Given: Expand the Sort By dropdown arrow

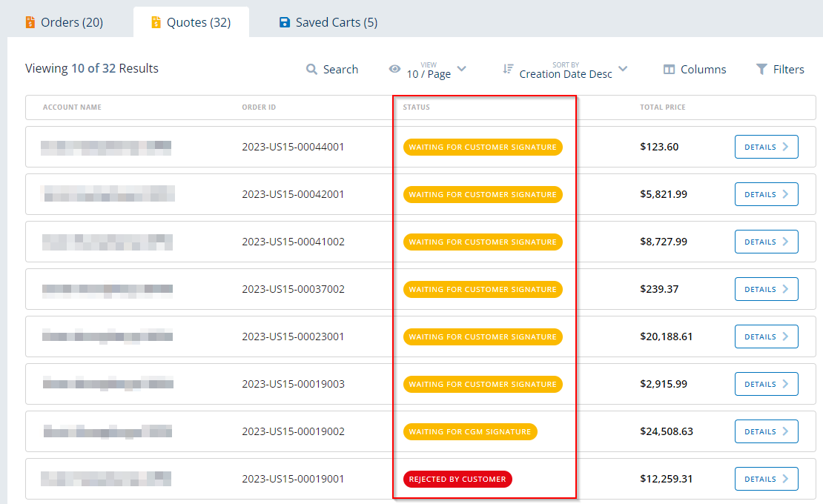Looking at the screenshot, I should click(x=623, y=69).
